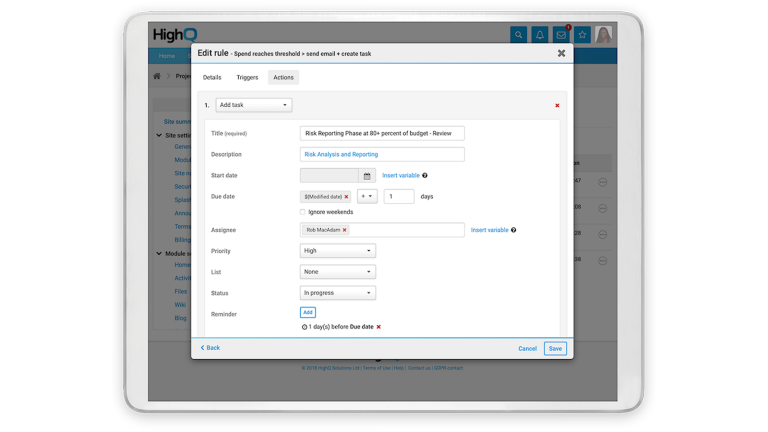Open the notifications bell
The image size is (768, 432).
click(x=540, y=35)
